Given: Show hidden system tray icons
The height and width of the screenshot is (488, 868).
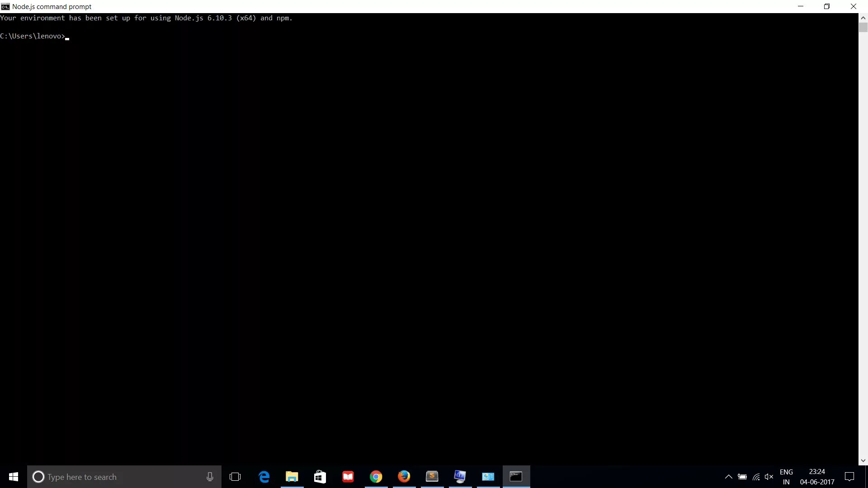Looking at the screenshot, I should coord(729,477).
